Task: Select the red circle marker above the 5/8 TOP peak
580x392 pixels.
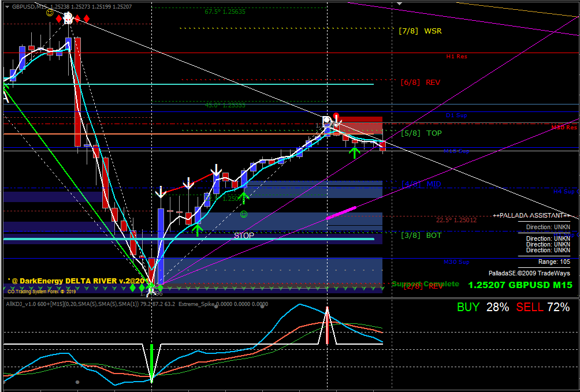Action: [336, 115]
